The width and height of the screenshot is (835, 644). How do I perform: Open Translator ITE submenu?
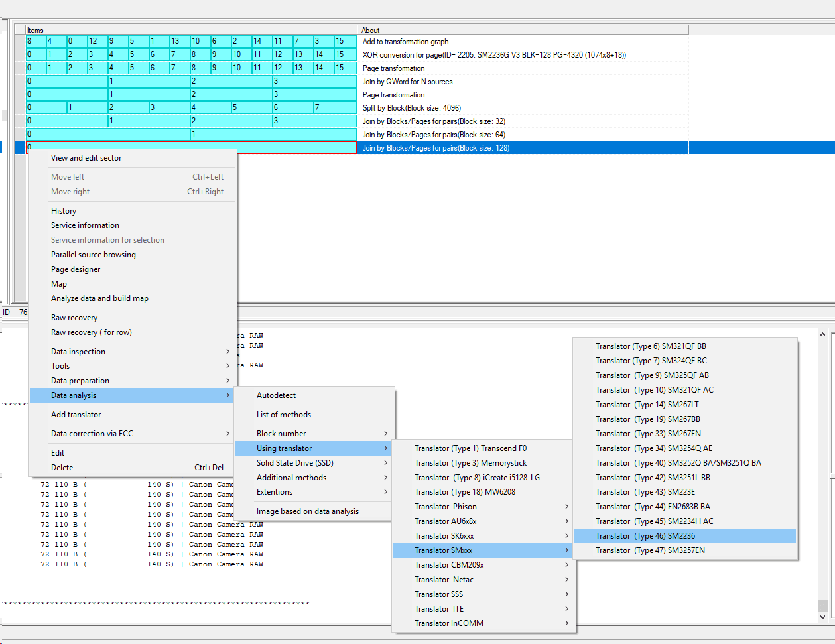484,609
